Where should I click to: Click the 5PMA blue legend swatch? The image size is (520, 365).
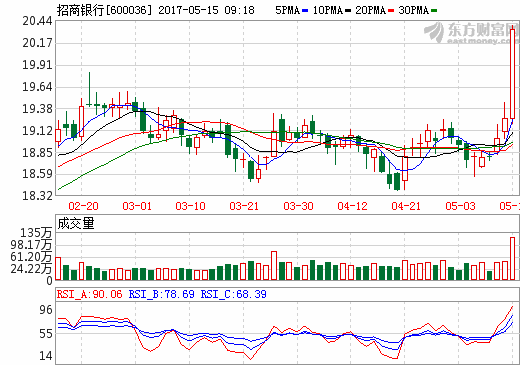305,11
